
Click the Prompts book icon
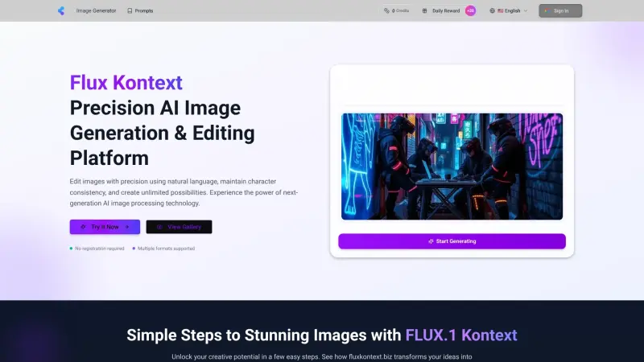point(130,10)
